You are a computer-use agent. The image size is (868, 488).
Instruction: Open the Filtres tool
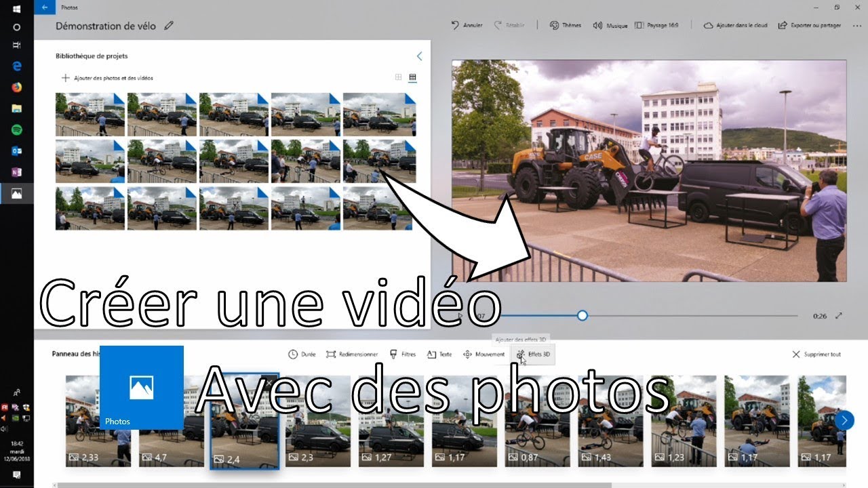point(403,354)
